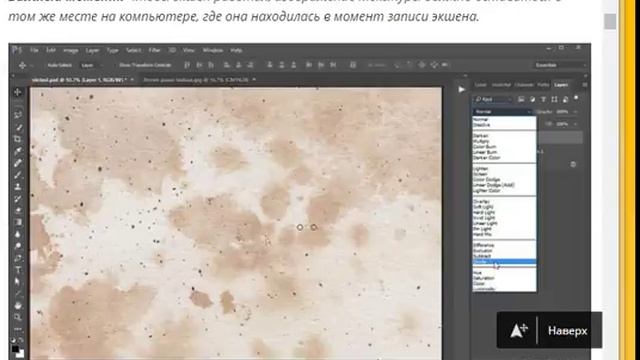640x360 pixels.
Task: Select the Brush tool
Action: click(18, 175)
